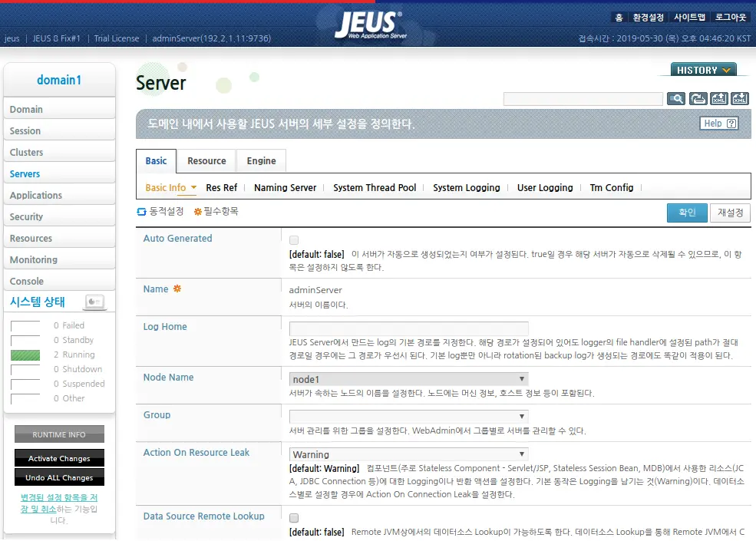Click the Help button
The width and height of the screenshot is (756, 541).
(x=719, y=124)
